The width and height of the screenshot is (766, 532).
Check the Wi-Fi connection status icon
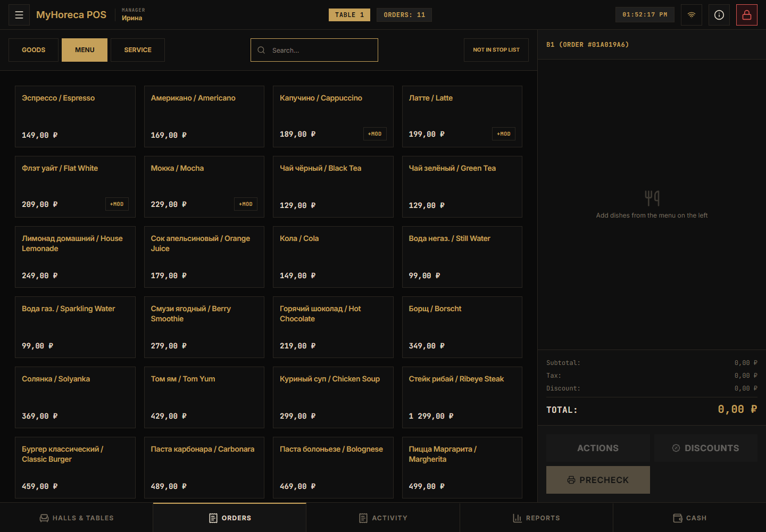point(692,15)
